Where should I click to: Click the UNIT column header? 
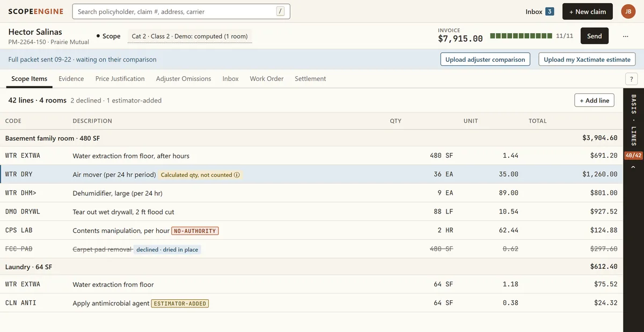point(471,121)
